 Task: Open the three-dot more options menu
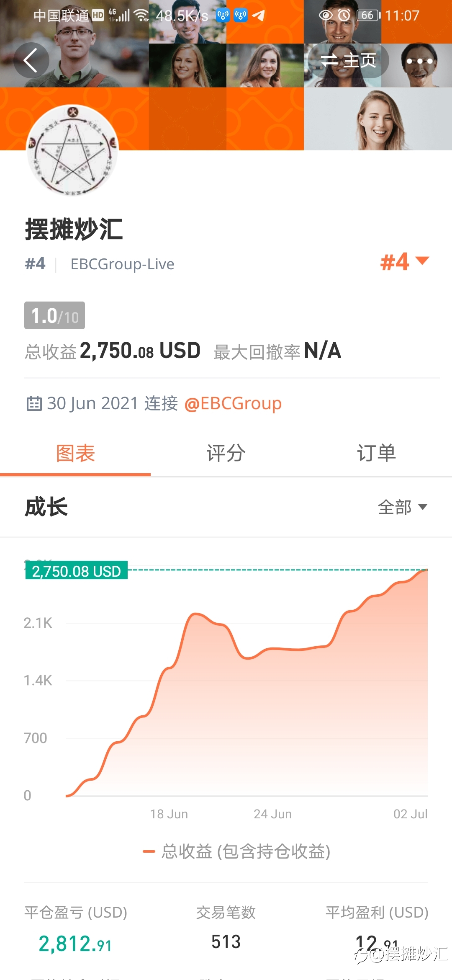coord(419,61)
